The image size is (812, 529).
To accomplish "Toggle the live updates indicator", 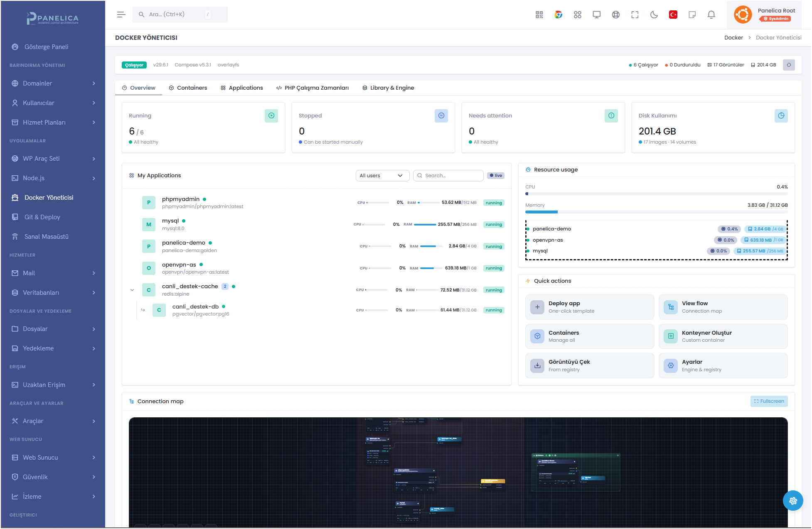I will (496, 176).
